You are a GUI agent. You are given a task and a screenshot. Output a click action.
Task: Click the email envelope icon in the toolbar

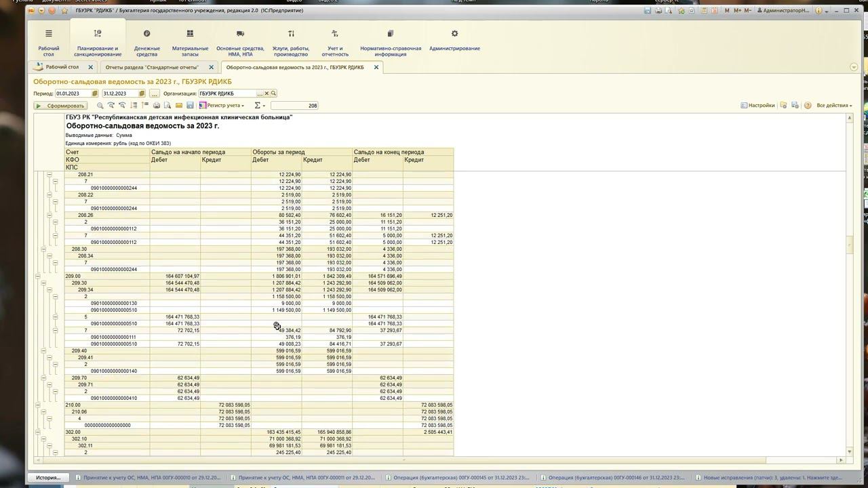[x=179, y=106]
